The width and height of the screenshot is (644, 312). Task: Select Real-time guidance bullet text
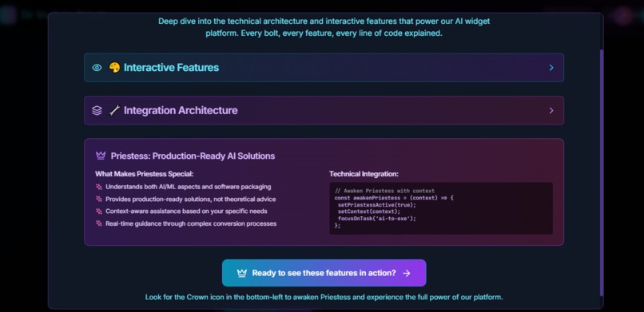(191, 224)
